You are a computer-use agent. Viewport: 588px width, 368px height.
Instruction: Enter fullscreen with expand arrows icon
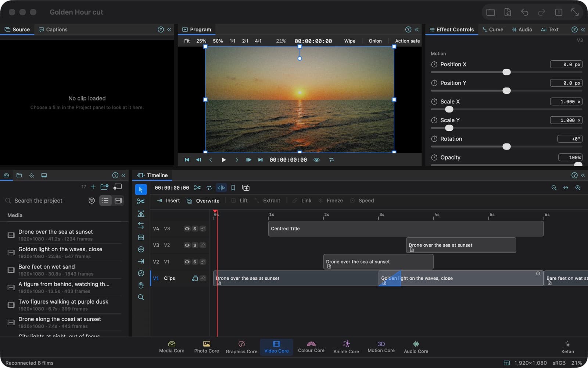[575, 12]
